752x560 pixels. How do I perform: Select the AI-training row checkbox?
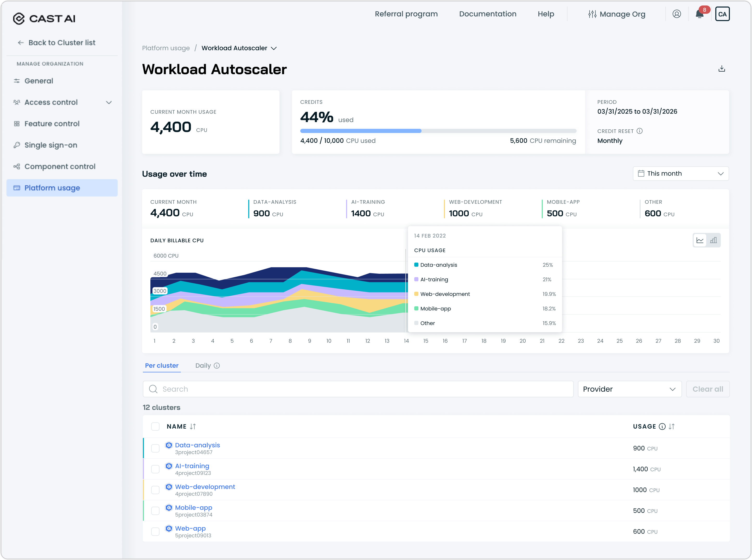pos(155,469)
